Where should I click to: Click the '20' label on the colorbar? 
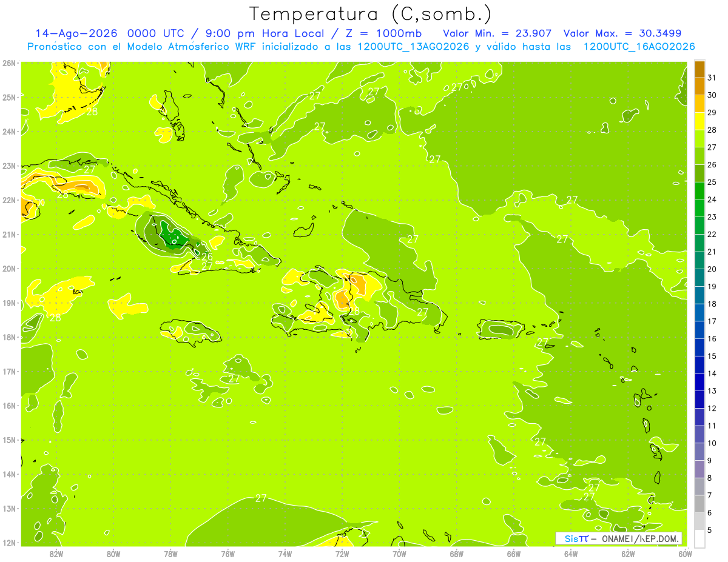coord(712,269)
